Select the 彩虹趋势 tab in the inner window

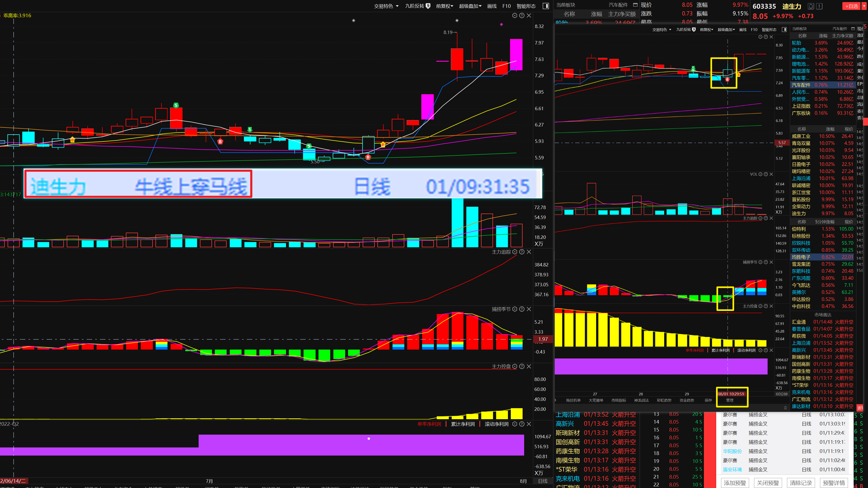tap(664, 400)
